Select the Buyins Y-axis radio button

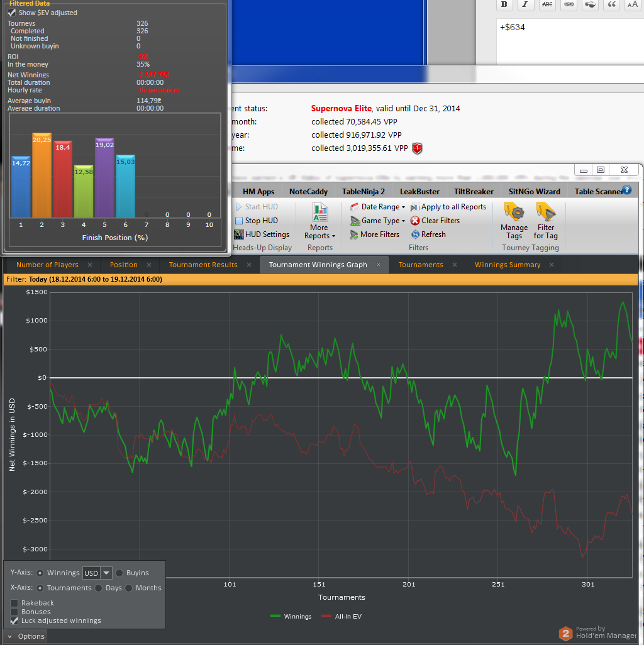(x=119, y=573)
